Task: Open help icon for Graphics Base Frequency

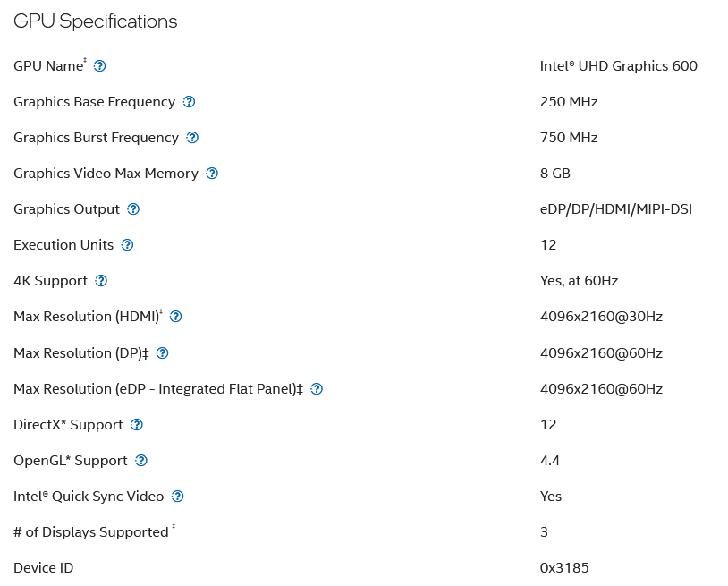Action: point(189,102)
